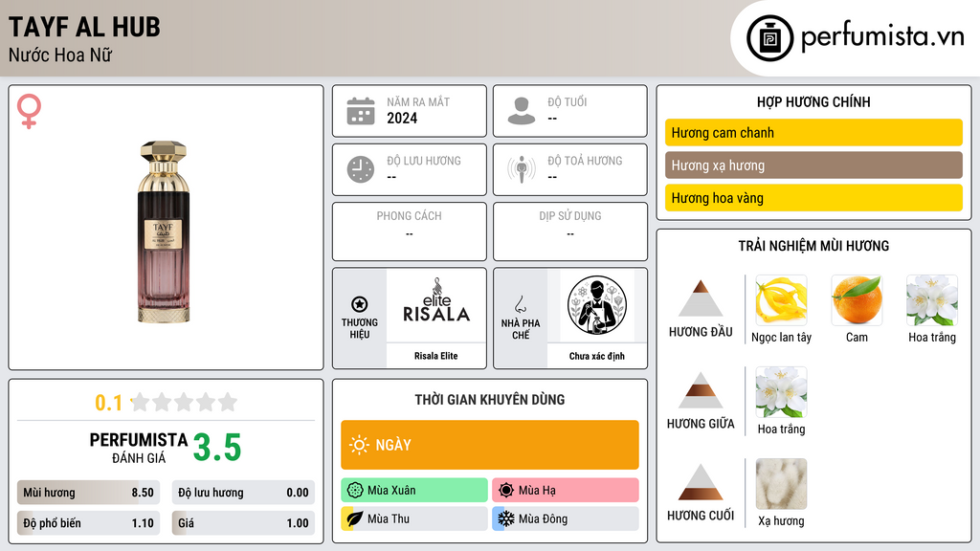The width and height of the screenshot is (980, 551).
Task: Click the Hương xạ hương accord bar
Action: coord(813,165)
